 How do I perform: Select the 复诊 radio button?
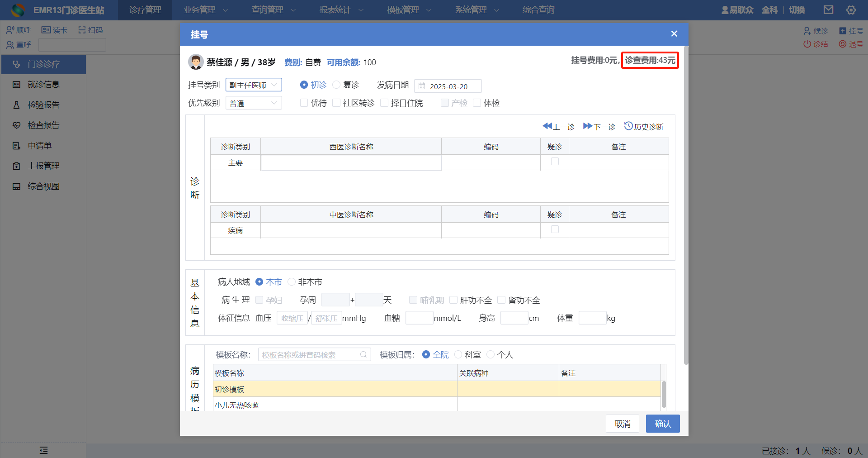337,85
